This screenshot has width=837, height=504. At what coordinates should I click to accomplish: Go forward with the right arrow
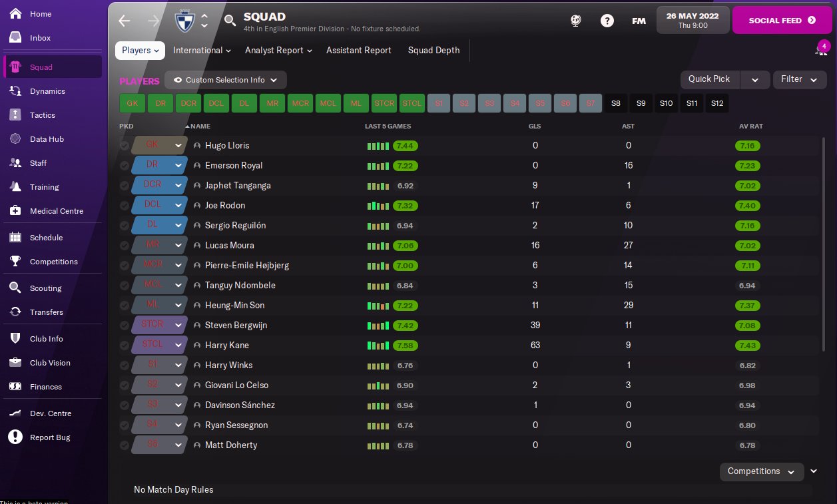point(153,21)
